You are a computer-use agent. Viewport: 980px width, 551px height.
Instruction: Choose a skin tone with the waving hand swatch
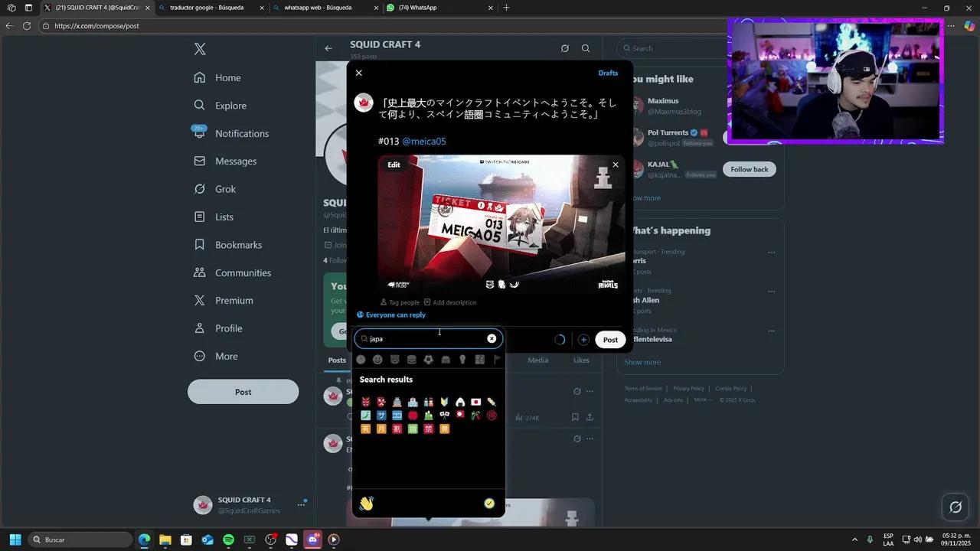click(366, 503)
